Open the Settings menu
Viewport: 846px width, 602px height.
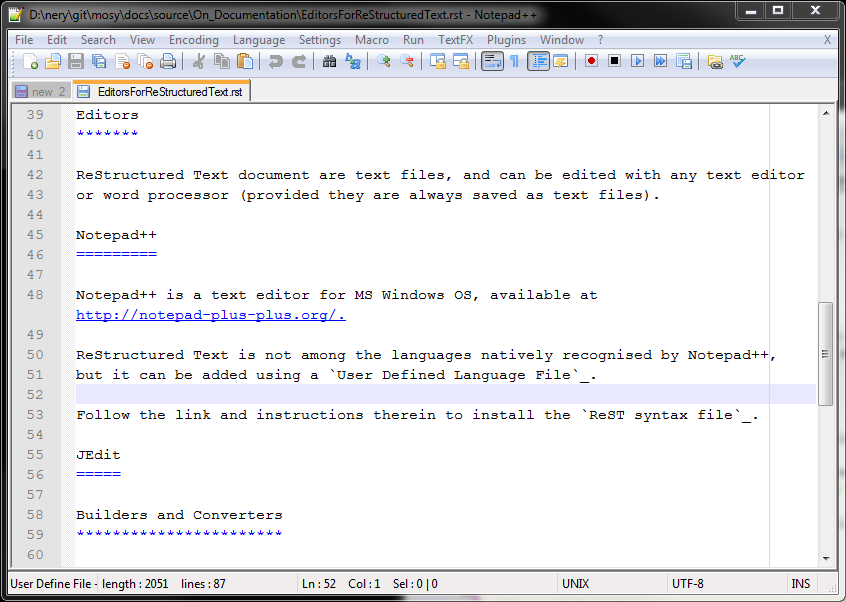pyautogui.click(x=320, y=40)
